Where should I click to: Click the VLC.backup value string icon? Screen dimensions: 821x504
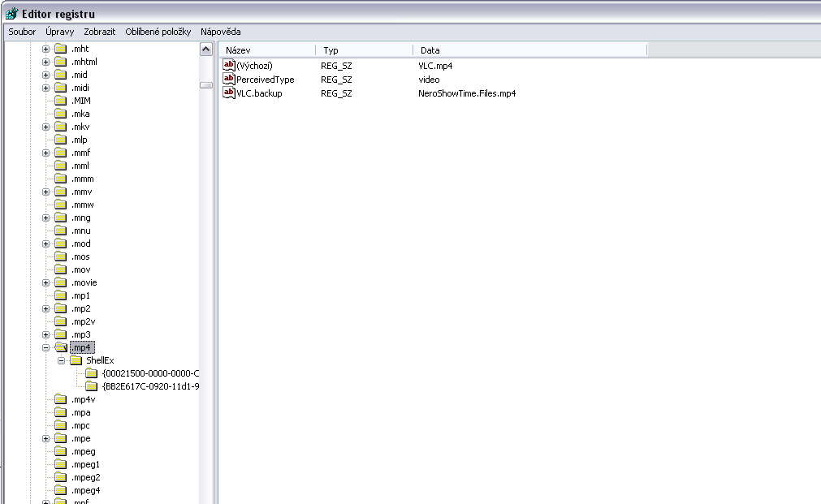[x=229, y=93]
